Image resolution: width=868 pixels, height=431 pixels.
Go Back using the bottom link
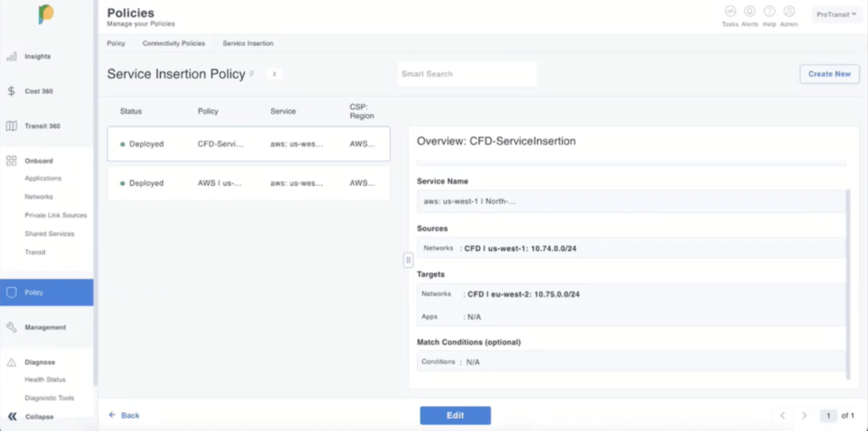point(124,416)
